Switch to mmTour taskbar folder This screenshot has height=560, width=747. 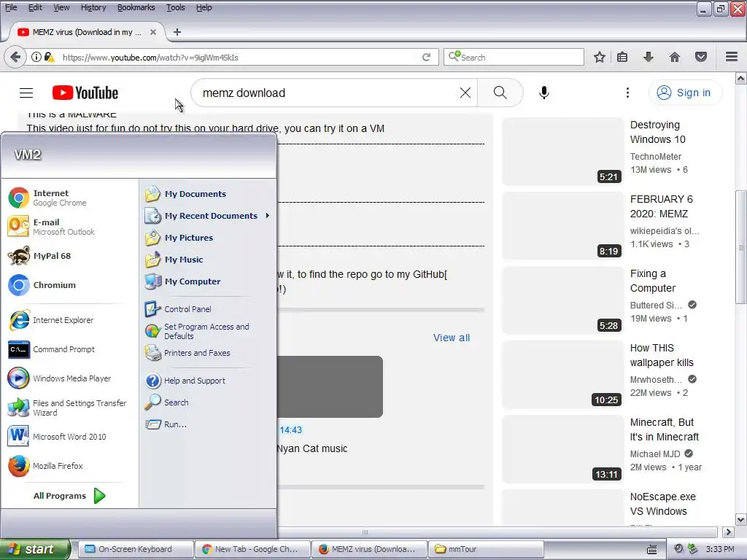[x=485, y=549]
